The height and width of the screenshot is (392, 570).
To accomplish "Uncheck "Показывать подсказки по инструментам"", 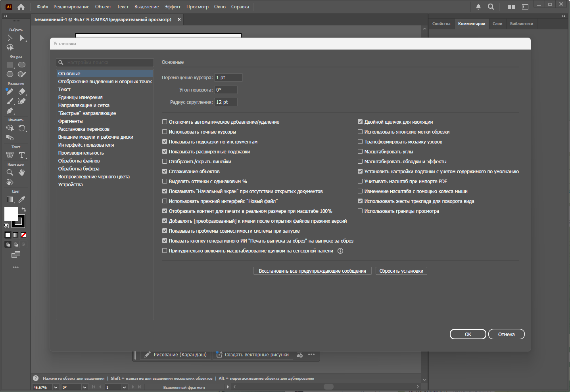I will click(165, 142).
